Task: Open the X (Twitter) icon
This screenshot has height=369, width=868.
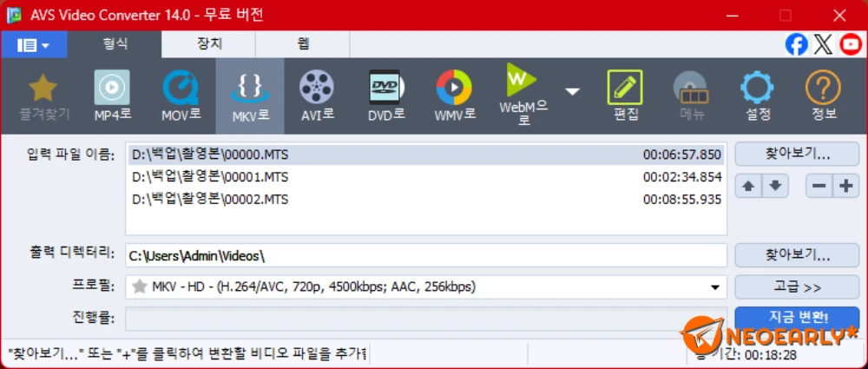Action: coord(823,45)
